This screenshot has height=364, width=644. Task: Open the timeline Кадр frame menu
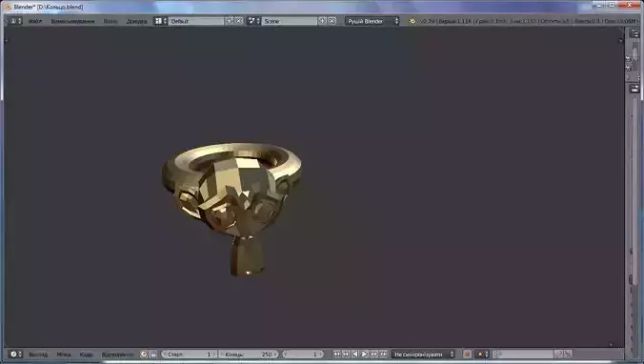tap(87, 354)
